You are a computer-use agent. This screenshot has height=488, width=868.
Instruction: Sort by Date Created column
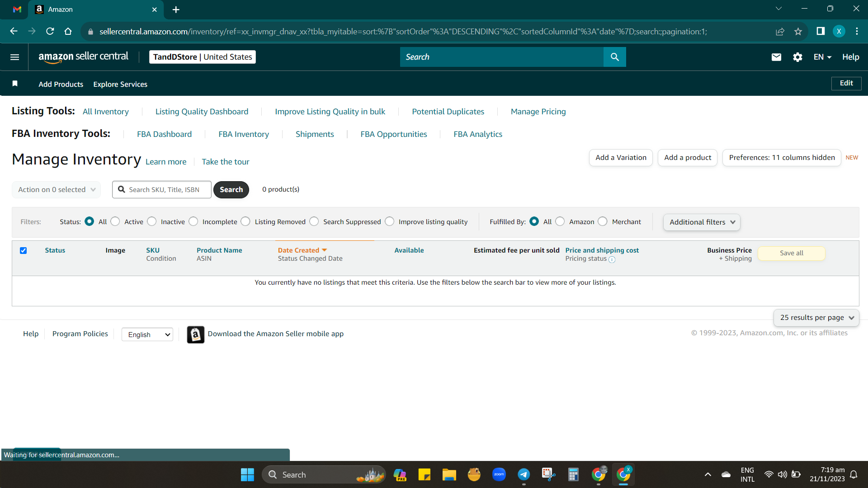(302, 250)
